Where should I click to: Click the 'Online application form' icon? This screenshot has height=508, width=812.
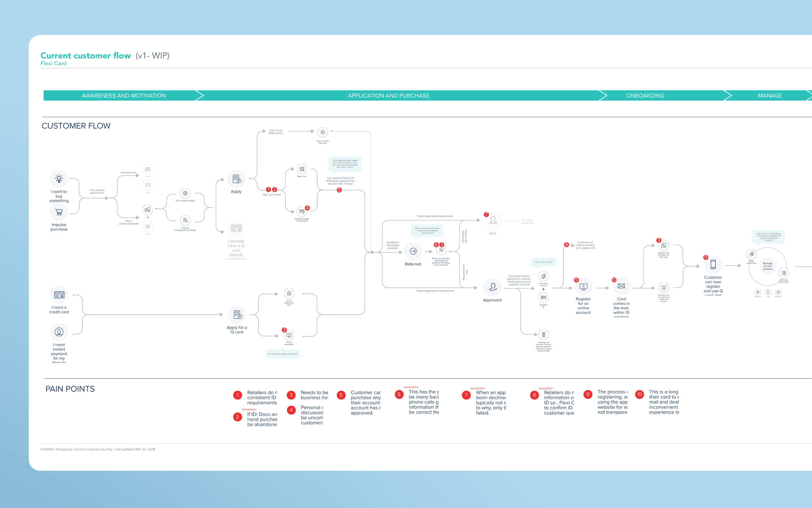coord(289,293)
